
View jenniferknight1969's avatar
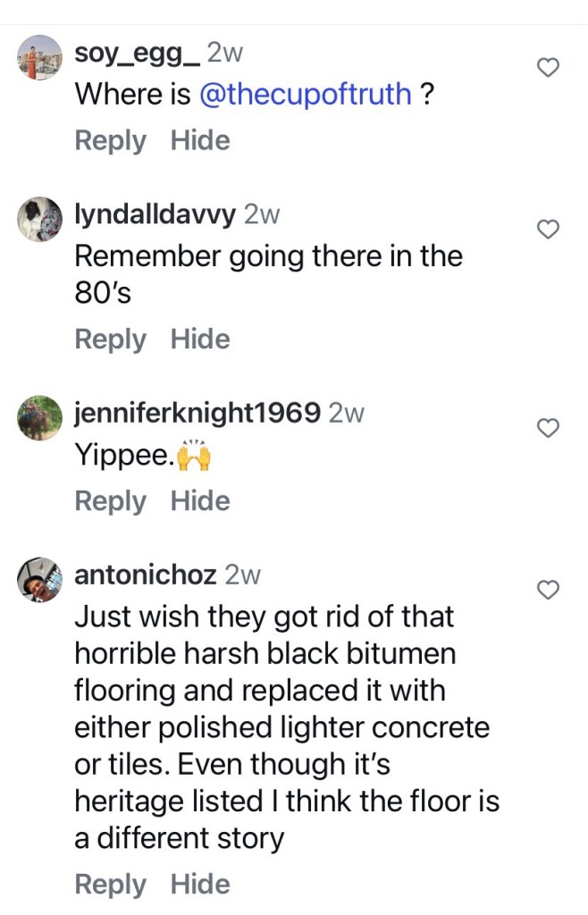40,418
